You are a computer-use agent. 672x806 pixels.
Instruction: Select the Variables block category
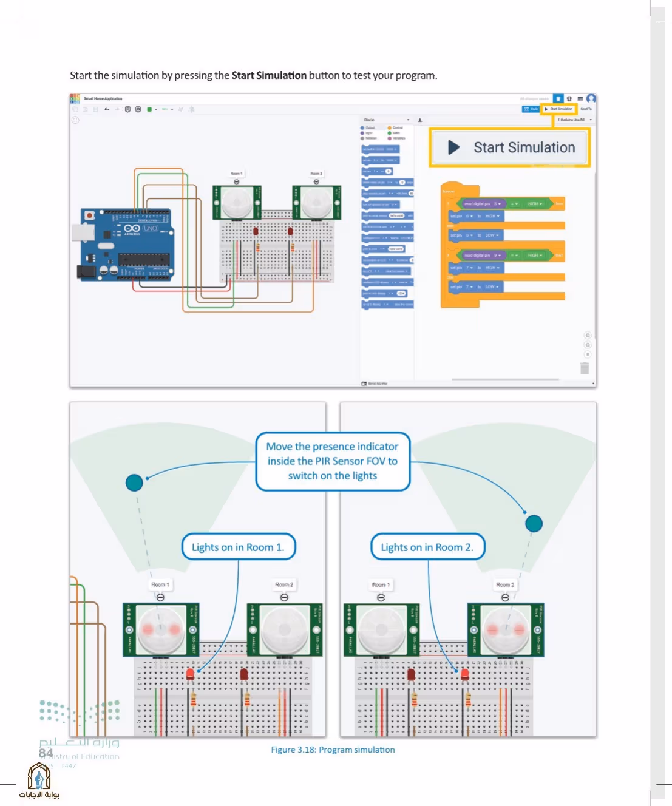[x=397, y=138]
